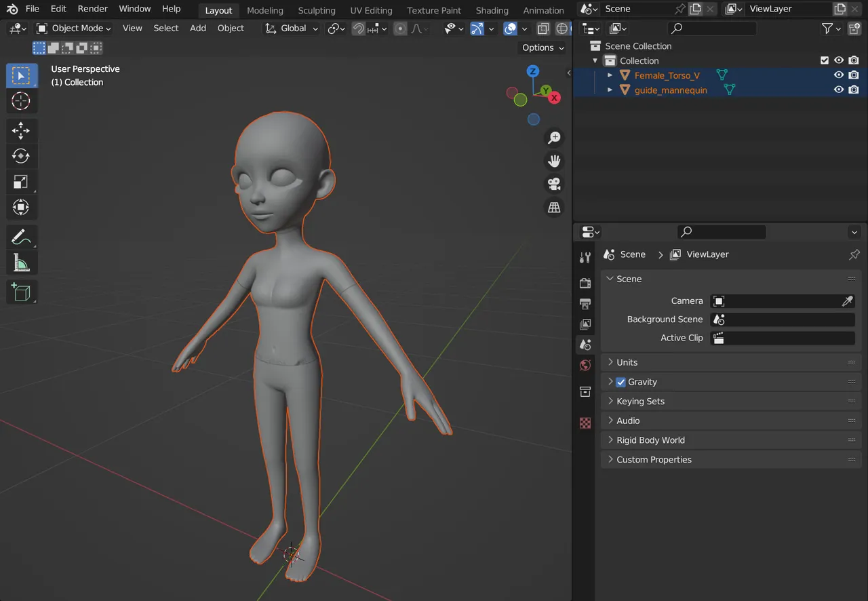This screenshot has width=868, height=601.
Task: Open the World Properties tab
Action: point(585,365)
